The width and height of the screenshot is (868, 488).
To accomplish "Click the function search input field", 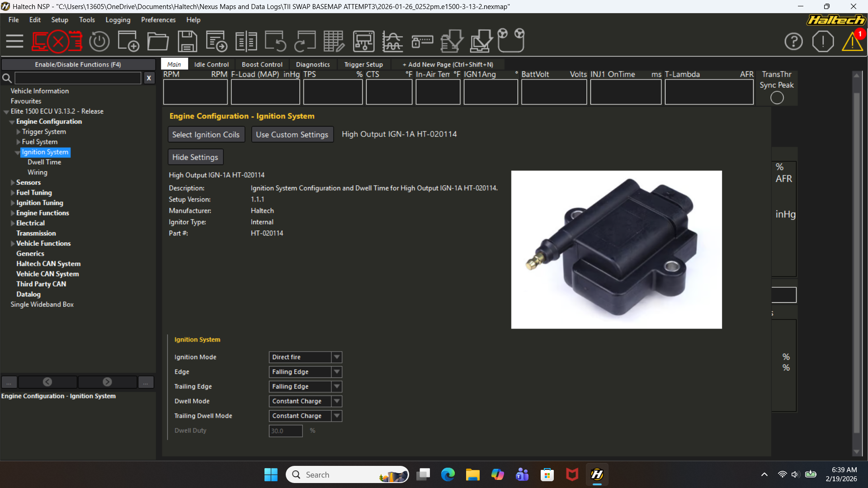I will coord(78,78).
